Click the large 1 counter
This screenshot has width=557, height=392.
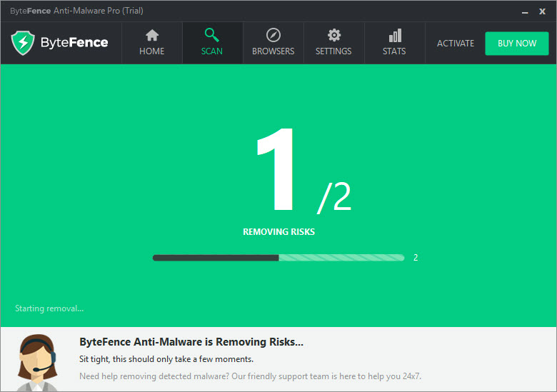276,169
